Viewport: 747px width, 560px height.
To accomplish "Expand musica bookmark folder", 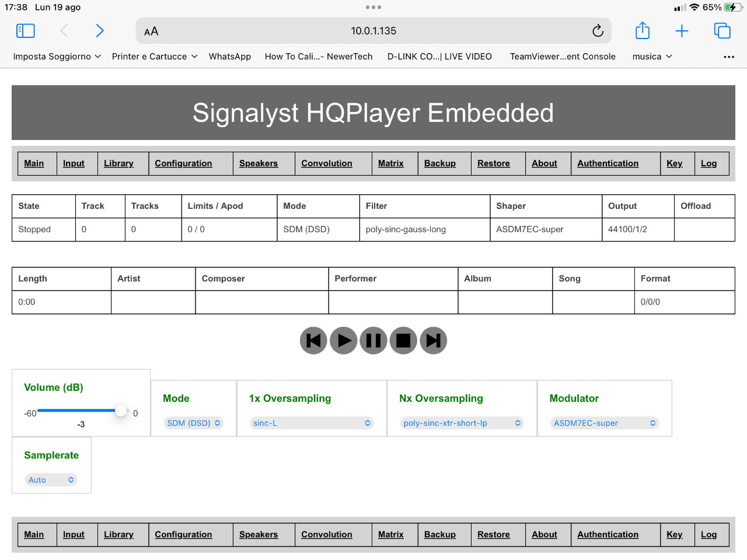I will click(652, 57).
